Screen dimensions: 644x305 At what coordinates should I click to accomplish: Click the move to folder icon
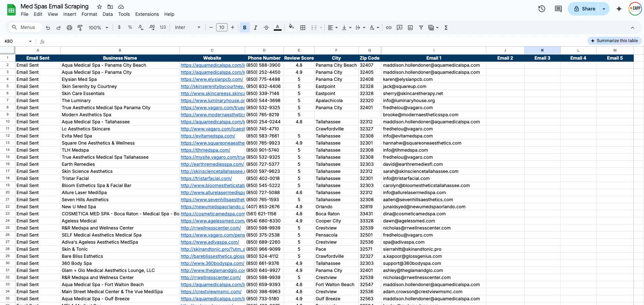tap(110, 7)
